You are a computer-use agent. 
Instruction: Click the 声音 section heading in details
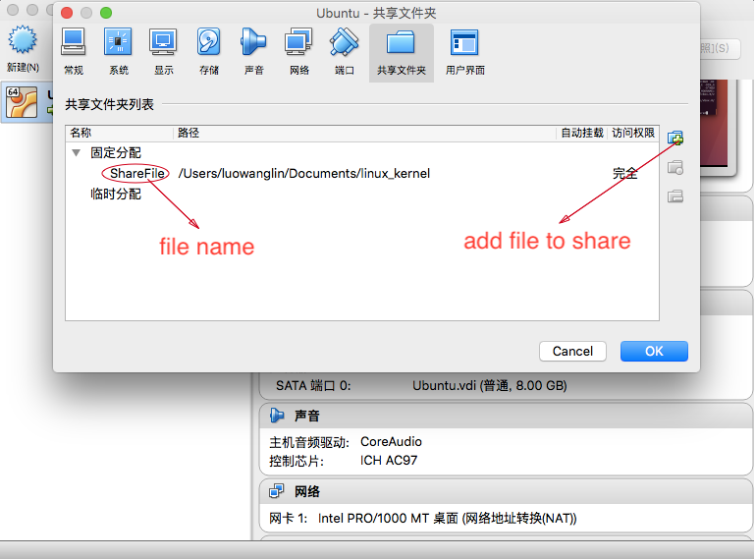point(307,416)
